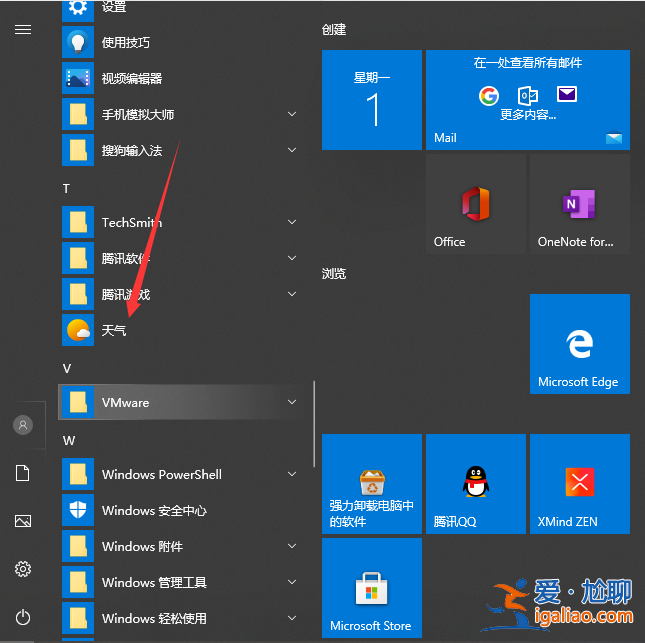Screen dimensions: 645x643
Task: Open the XMind ZEN tile
Action: [x=580, y=484]
